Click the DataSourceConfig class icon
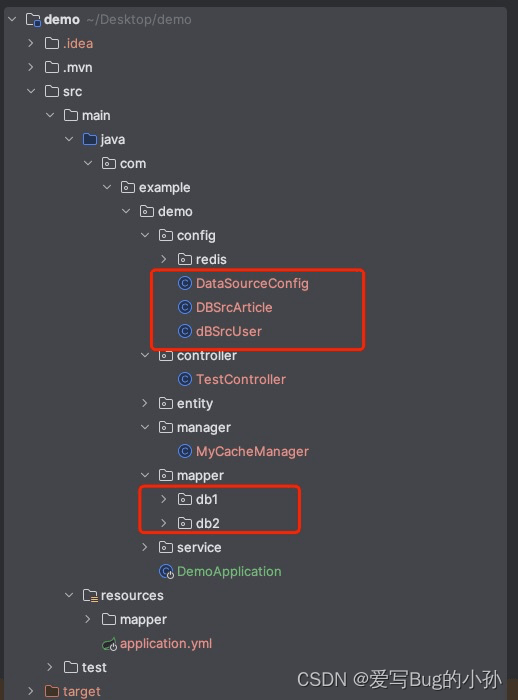Viewport: 518px width, 700px height. pos(185,283)
